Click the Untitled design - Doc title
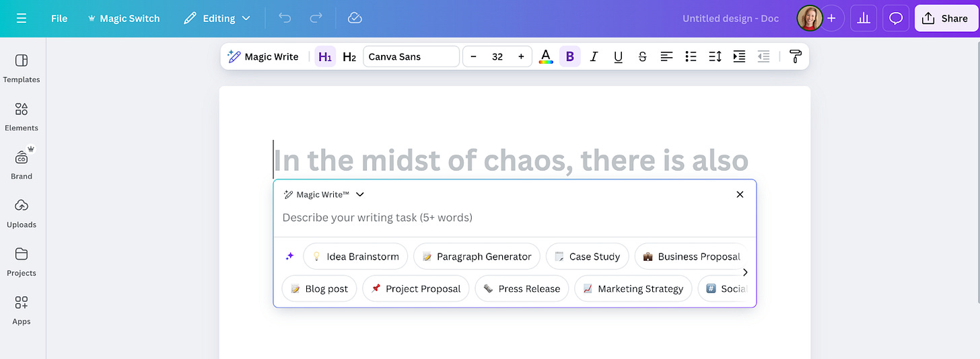 [x=730, y=18]
